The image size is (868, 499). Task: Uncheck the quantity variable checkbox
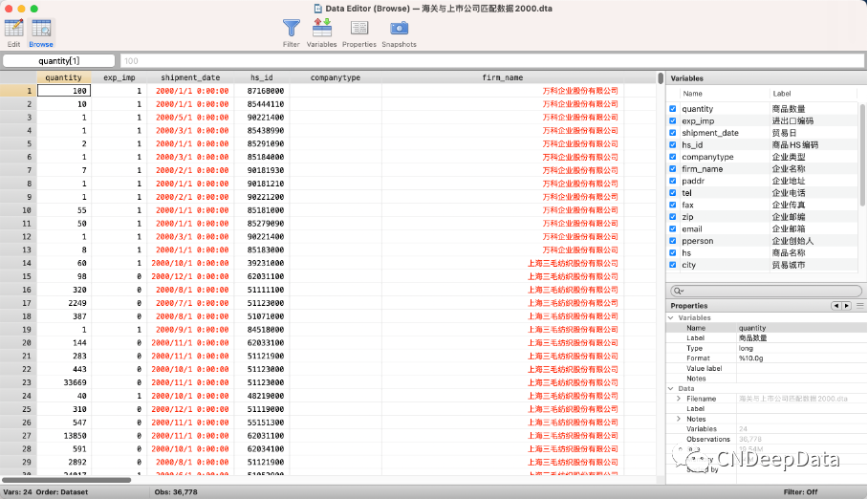[673, 109]
